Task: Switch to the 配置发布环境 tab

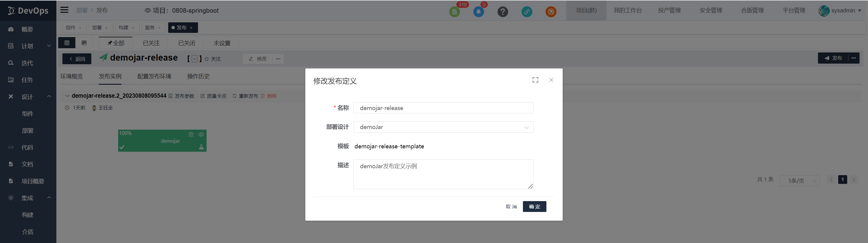Action: click(154, 77)
